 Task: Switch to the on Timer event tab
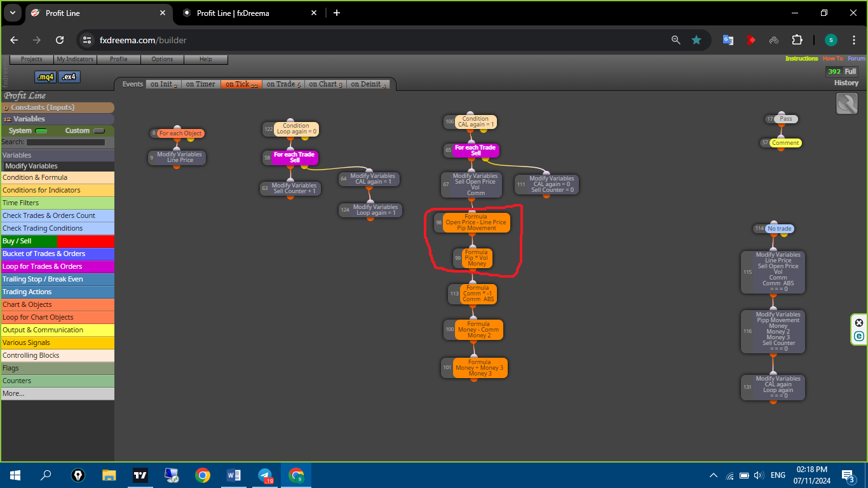click(200, 84)
